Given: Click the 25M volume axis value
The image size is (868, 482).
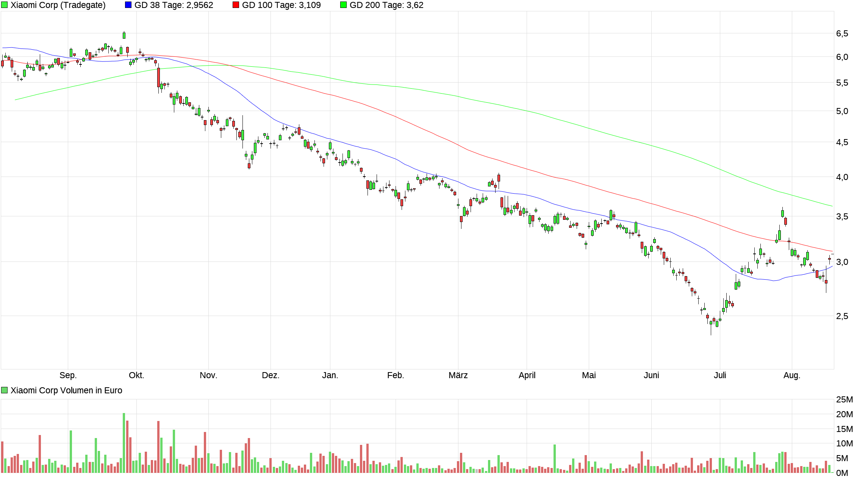Looking at the screenshot, I should click(845, 399).
